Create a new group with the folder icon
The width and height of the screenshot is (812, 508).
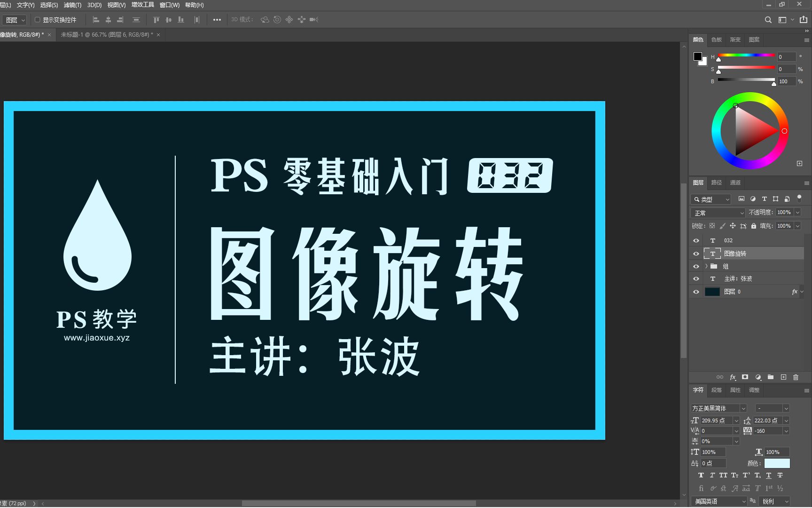pyautogui.click(x=771, y=377)
